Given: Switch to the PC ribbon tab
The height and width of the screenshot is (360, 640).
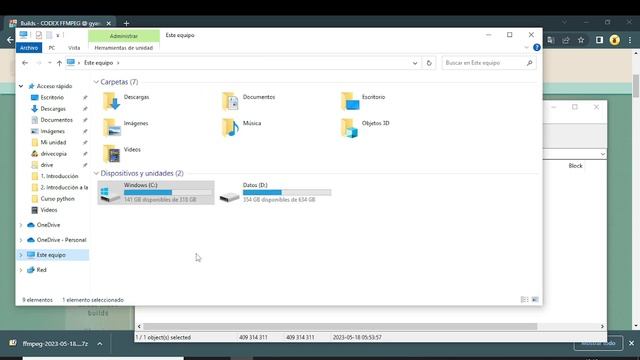Looking at the screenshot, I should [x=52, y=48].
